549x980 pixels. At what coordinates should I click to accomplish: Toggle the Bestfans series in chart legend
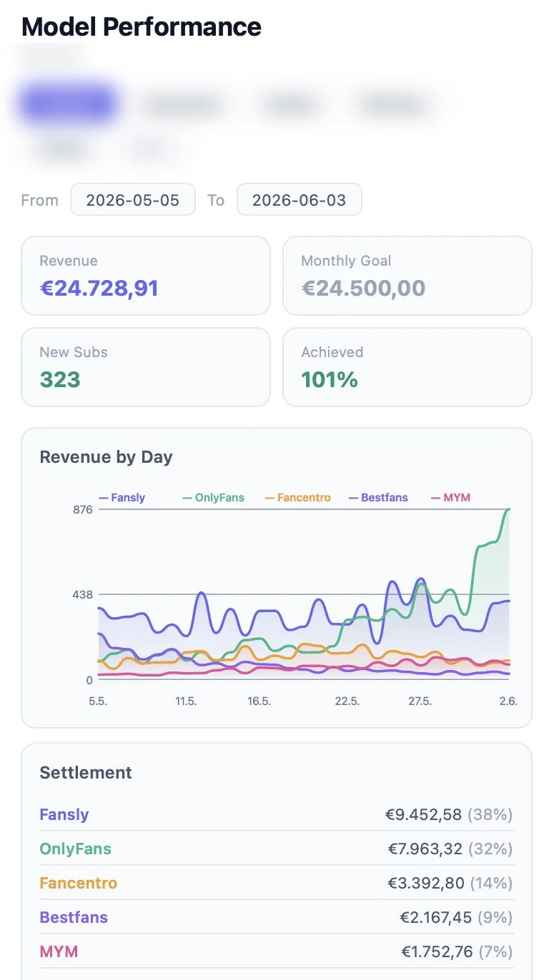point(378,498)
